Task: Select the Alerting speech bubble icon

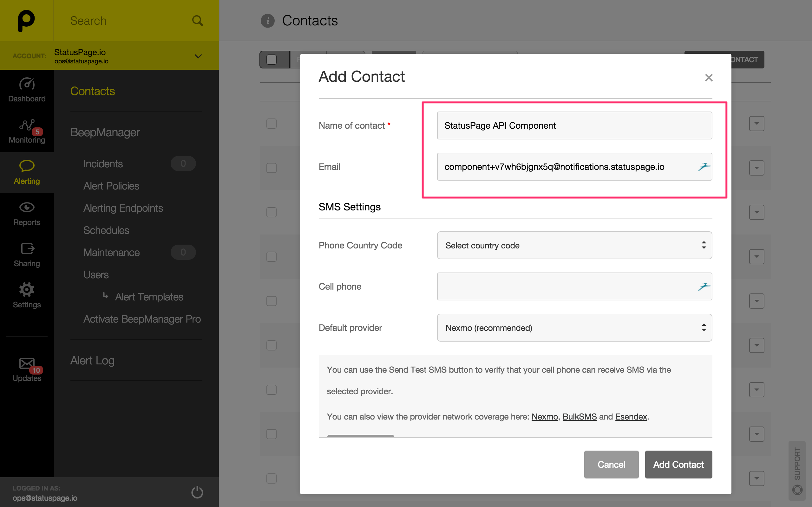Action: (27, 166)
